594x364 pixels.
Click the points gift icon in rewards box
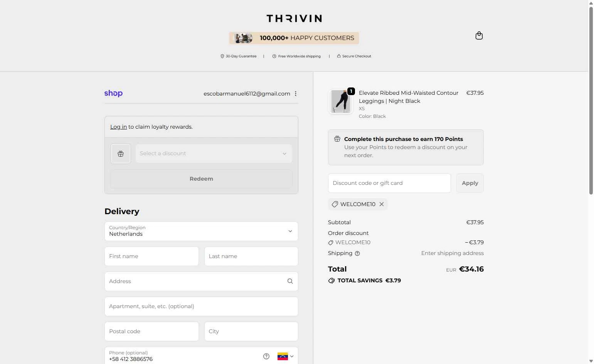tap(337, 139)
